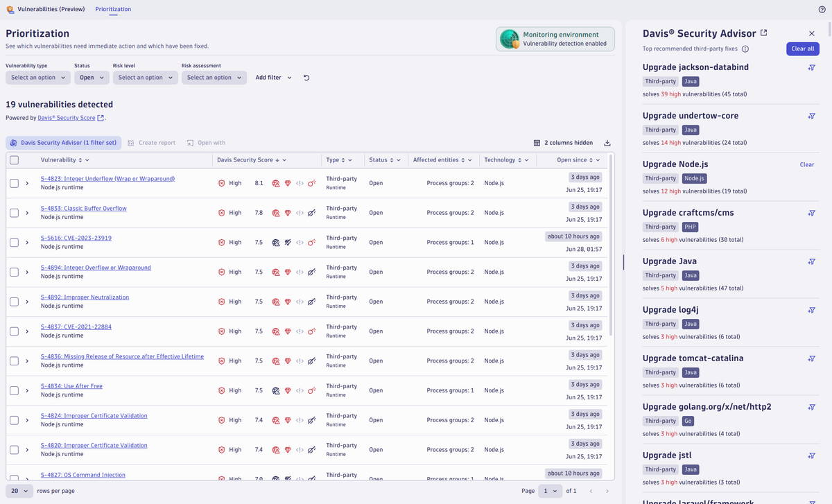
Task: Click the vulnerable data asset icon on S-4833 row
Action: (287, 211)
